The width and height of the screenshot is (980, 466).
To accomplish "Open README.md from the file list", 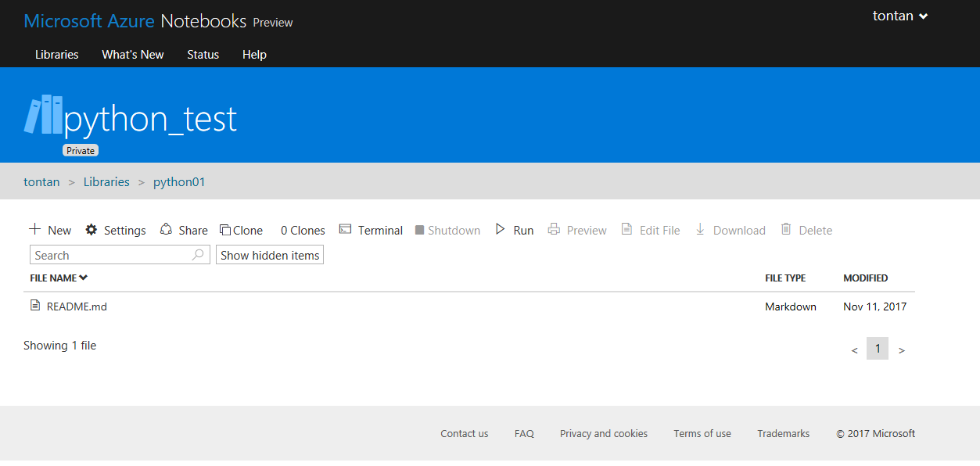I will (77, 306).
